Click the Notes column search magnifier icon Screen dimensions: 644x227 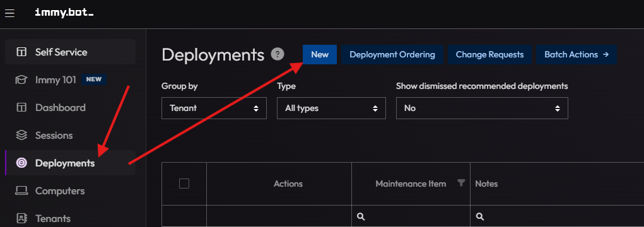click(x=480, y=216)
